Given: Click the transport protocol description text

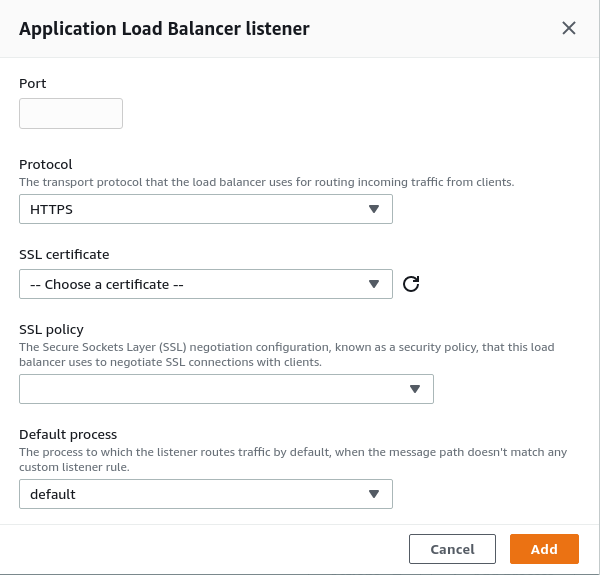Looking at the screenshot, I should point(267,182).
